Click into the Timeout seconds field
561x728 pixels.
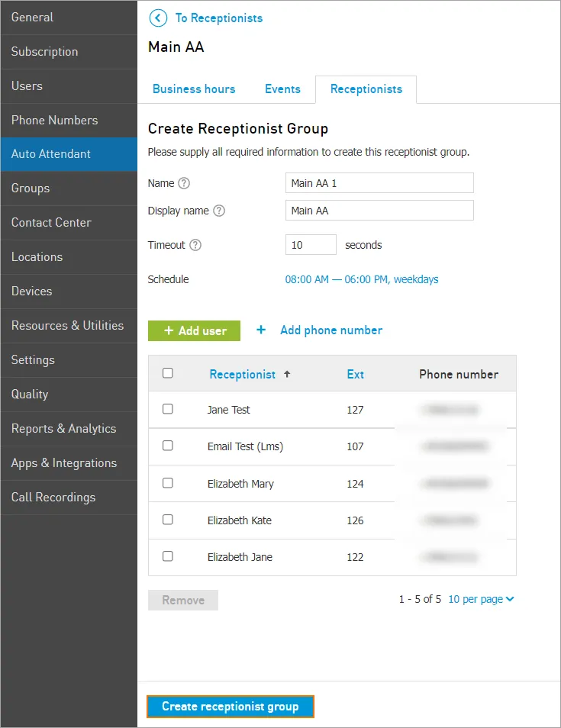point(311,245)
